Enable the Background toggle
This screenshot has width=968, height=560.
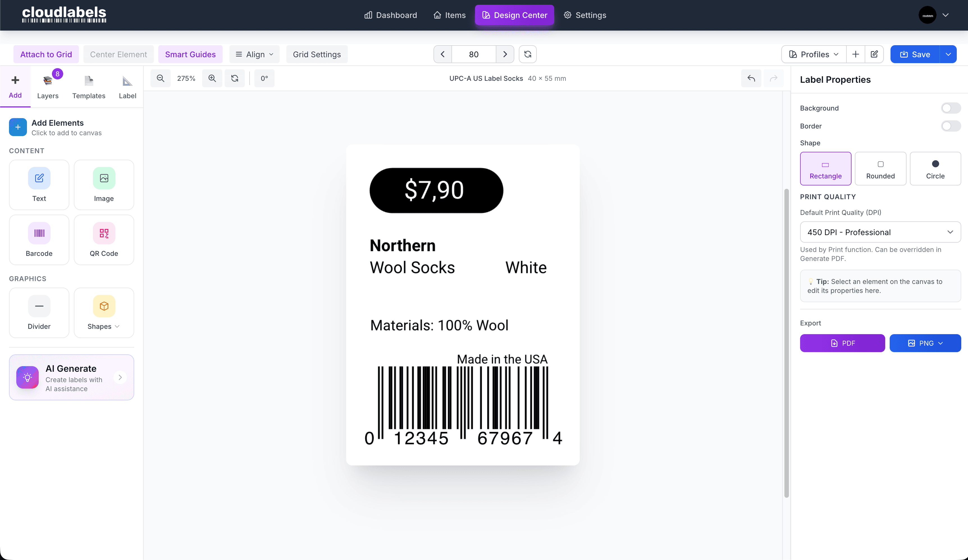pos(951,108)
